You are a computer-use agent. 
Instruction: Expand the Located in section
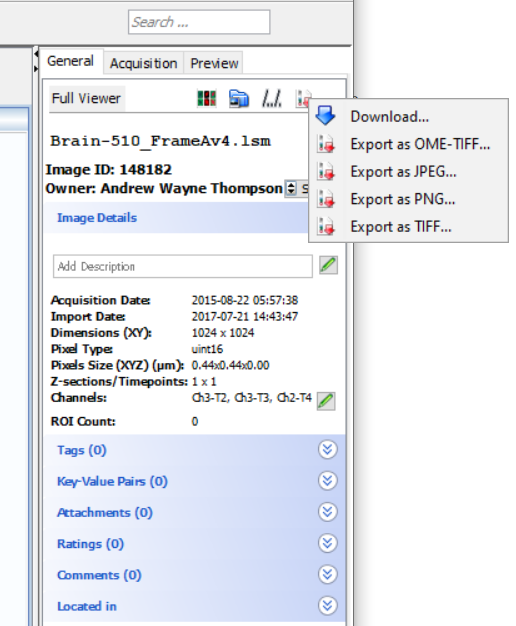point(327,606)
